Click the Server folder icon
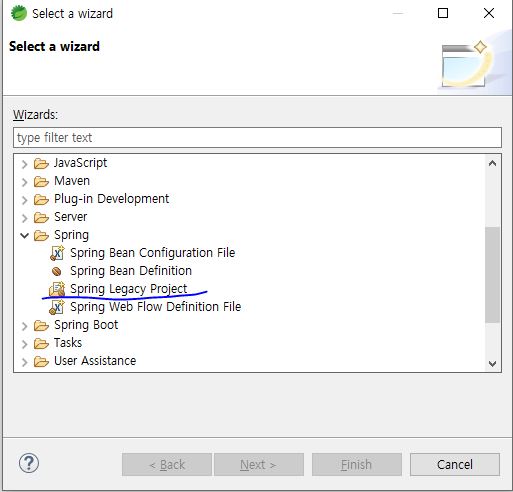The image size is (513, 492). pos(41,217)
